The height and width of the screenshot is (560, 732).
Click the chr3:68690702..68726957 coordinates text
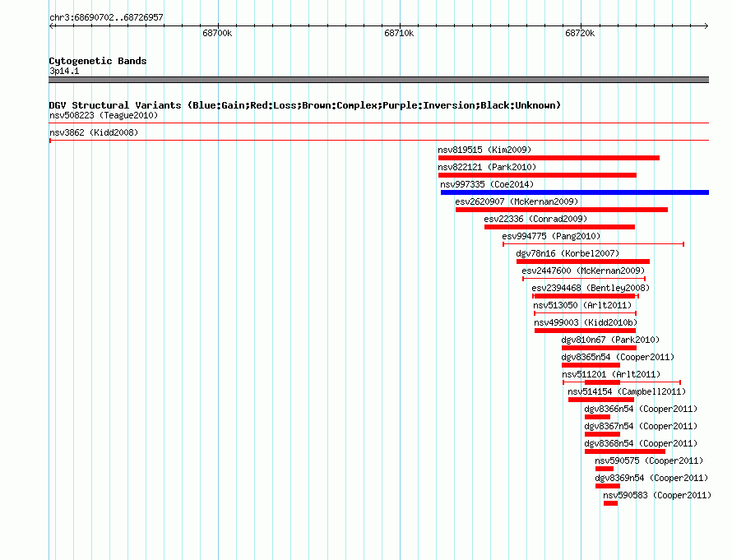coord(106,18)
